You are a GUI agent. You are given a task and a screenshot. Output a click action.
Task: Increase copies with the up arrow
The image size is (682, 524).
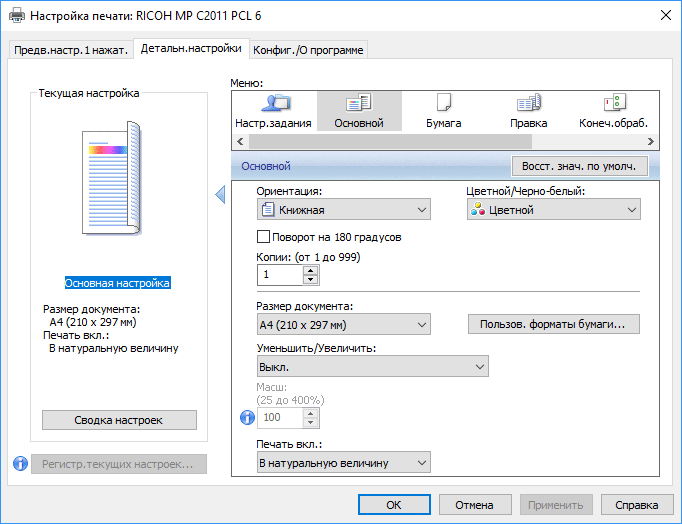point(310,270)
